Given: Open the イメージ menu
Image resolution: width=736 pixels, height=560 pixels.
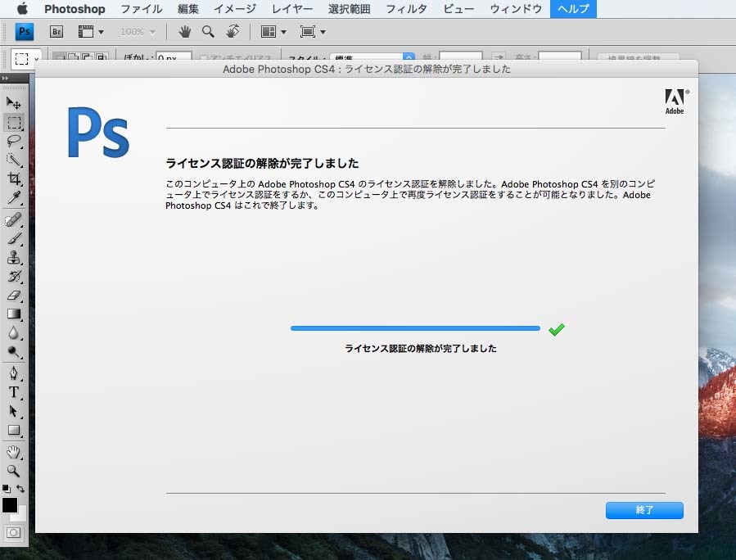Looking at the screenshot, I should point(235,8).
